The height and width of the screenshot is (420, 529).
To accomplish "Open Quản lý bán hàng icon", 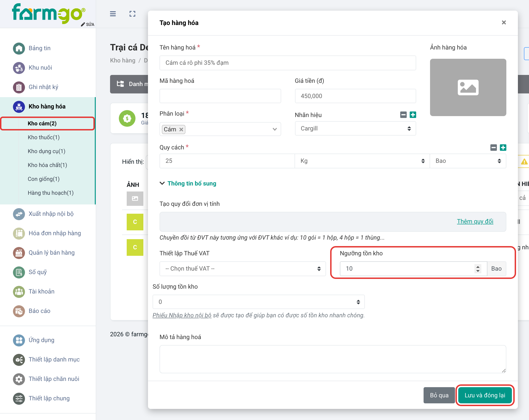I will coord(19,253).
